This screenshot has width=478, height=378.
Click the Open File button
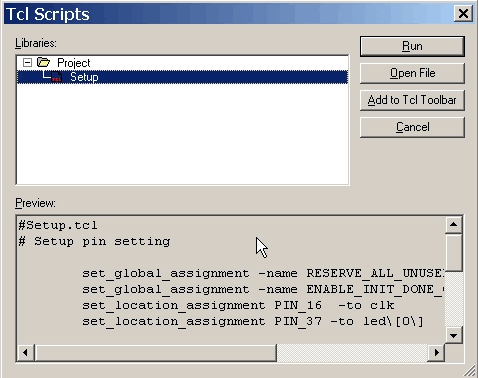(x=412, y=73)
